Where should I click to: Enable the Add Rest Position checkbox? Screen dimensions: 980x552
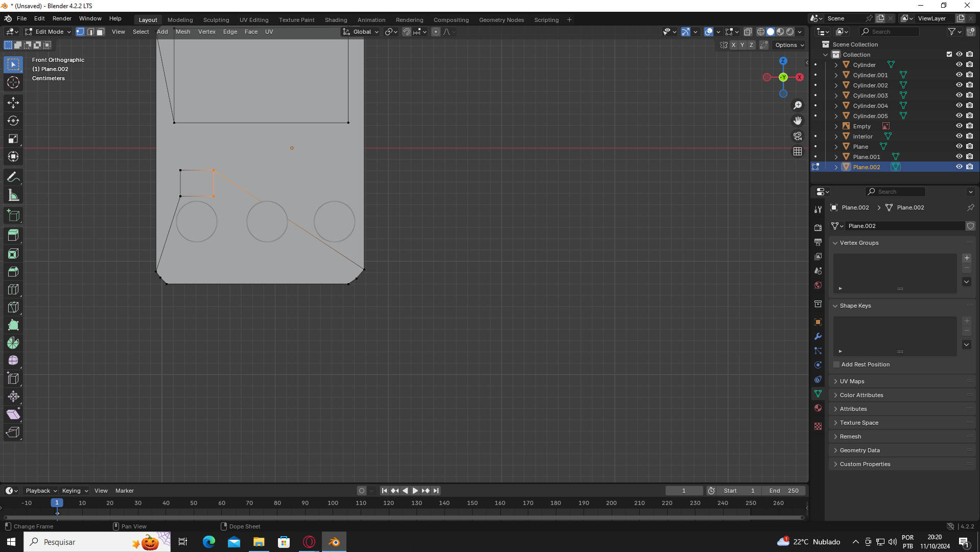coord(836,364)
